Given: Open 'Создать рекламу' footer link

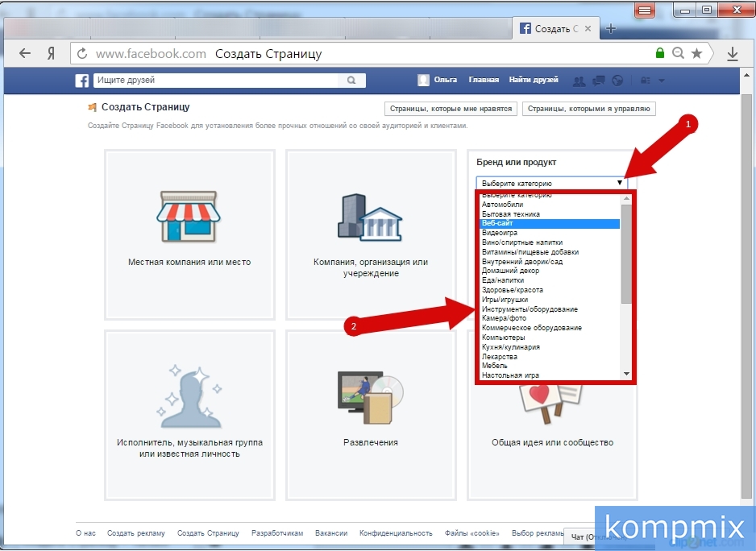Looking at the screenshot, I should [x=136, y=533].
